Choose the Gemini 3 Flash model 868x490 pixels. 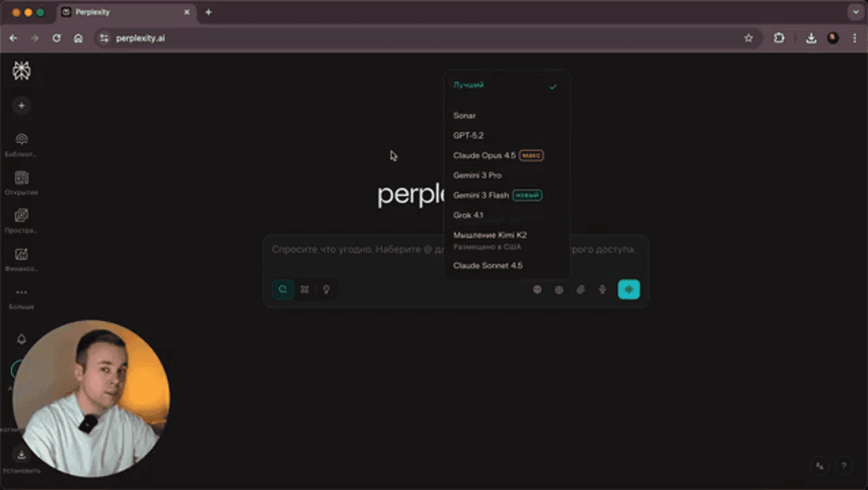point(506,195)
